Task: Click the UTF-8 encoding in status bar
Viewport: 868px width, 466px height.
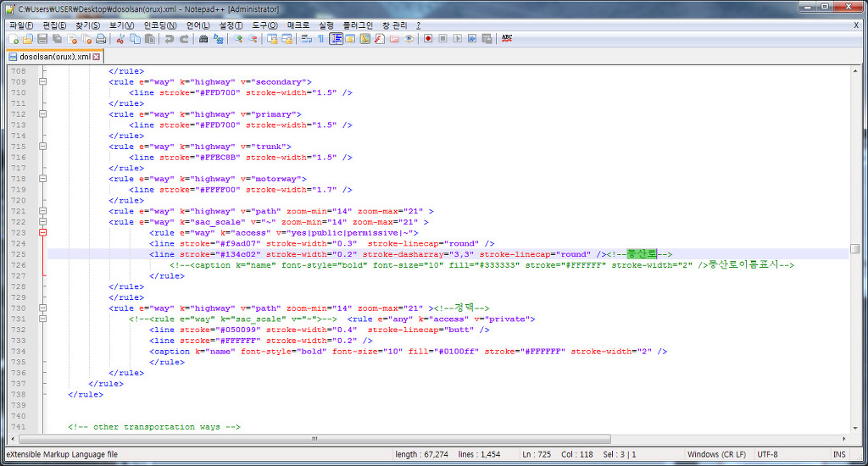Action: tap(766, 454)
